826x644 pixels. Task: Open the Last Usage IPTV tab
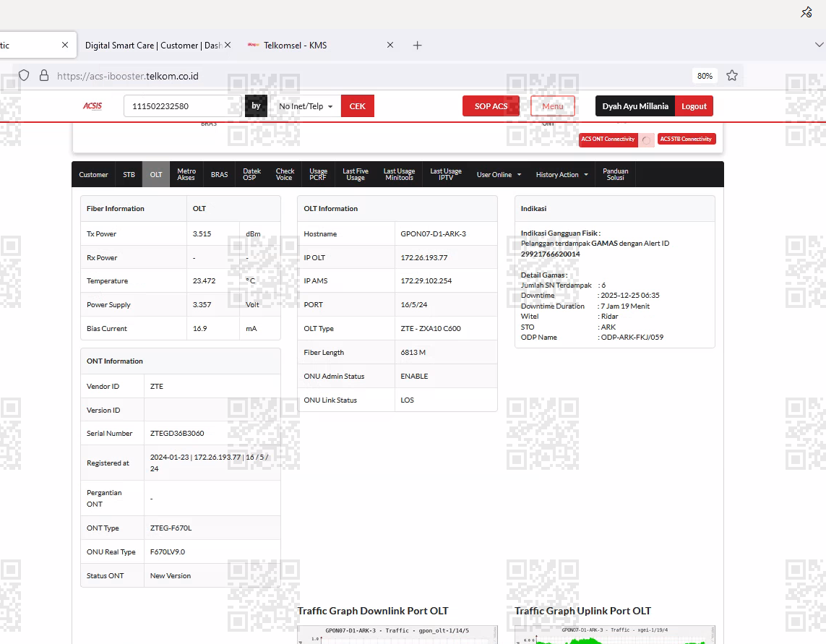(x=446, y=174)
